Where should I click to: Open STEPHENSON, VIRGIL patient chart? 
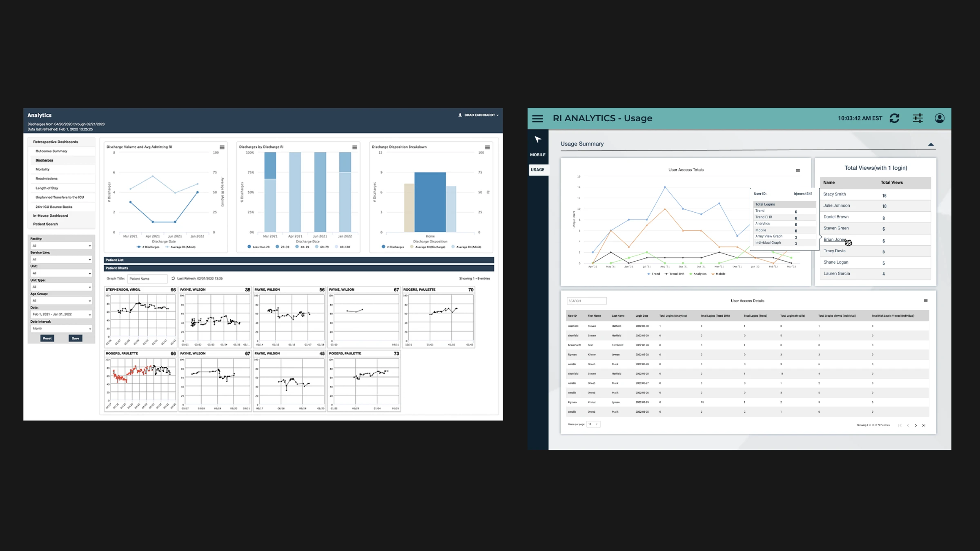(140, 317)
